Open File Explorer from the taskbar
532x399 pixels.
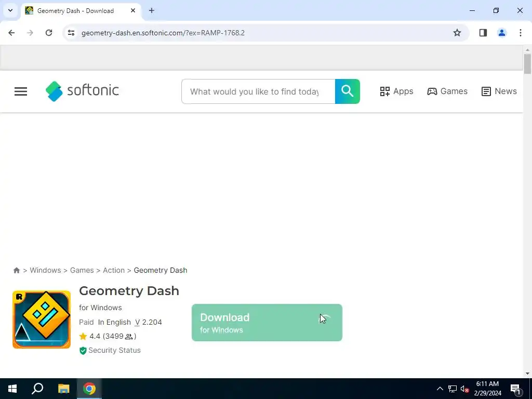63,389
